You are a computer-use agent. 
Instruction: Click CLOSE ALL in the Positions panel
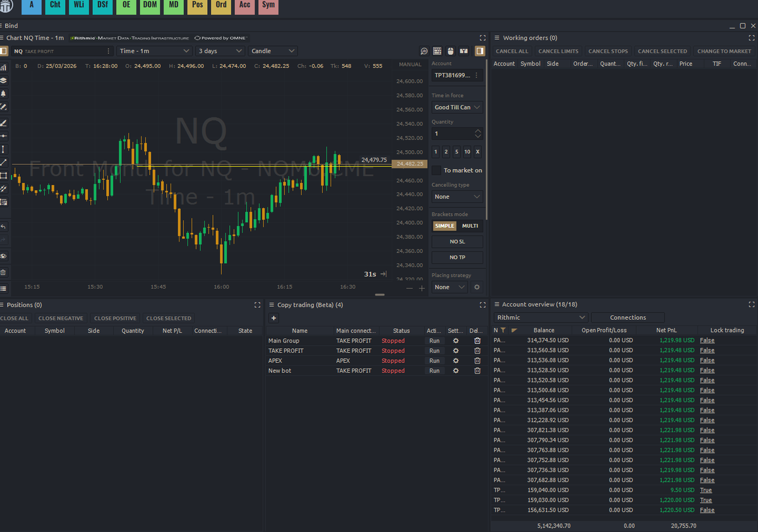pyautogui.click(x=15, y=318)
